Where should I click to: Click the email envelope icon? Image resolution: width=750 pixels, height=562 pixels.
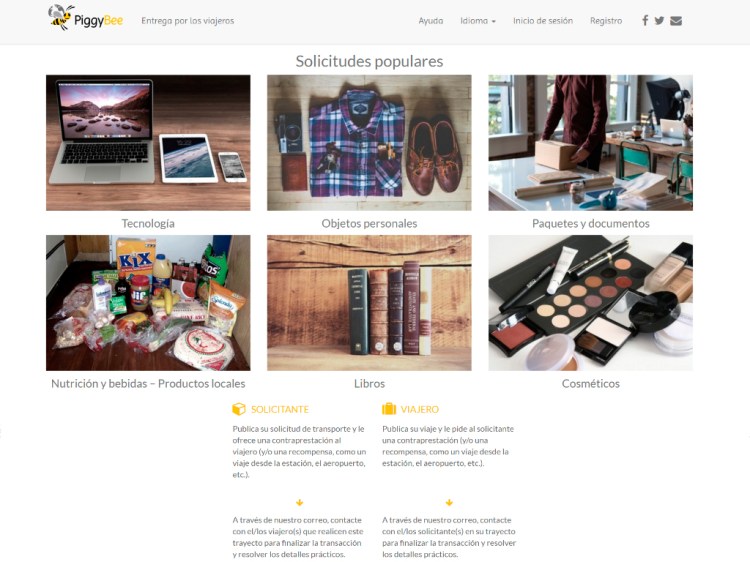tap(676, 21)
